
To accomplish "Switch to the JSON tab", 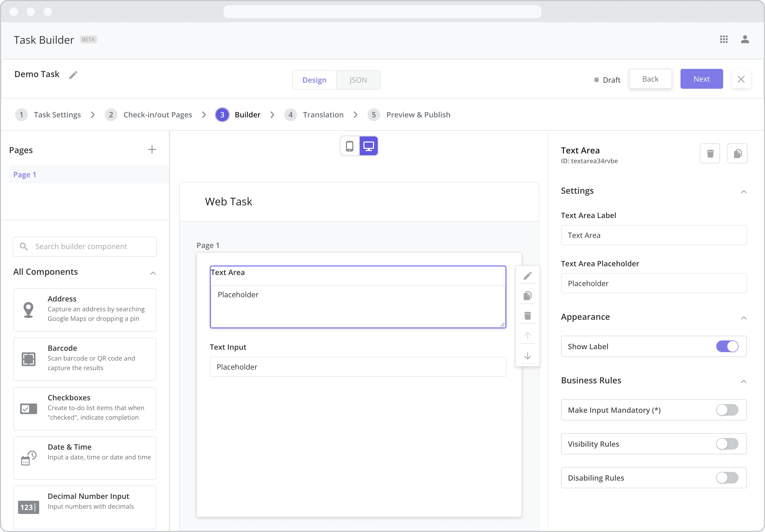I will point(358,80).
